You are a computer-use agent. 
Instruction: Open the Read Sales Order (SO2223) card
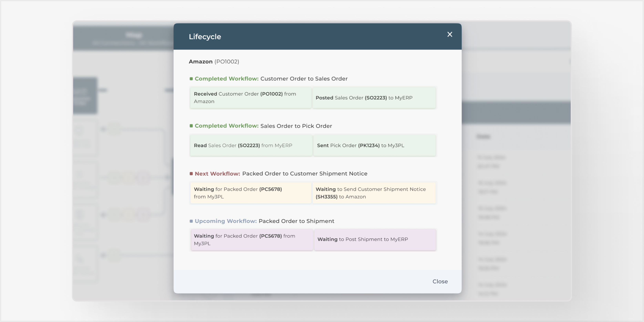click(x=251, y=146)
